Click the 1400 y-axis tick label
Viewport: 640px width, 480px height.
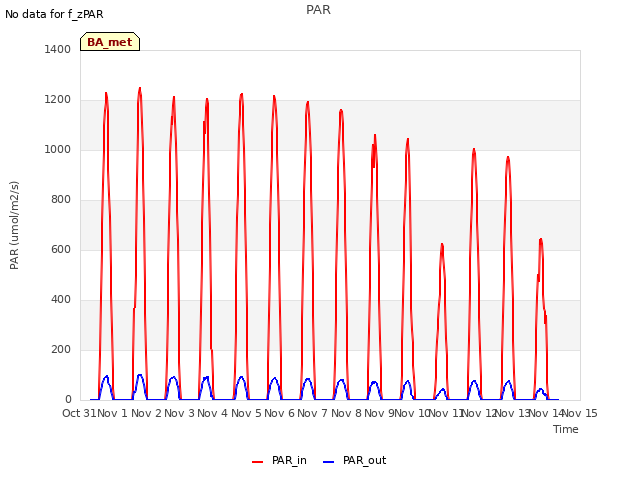click(x=58, y=49)
